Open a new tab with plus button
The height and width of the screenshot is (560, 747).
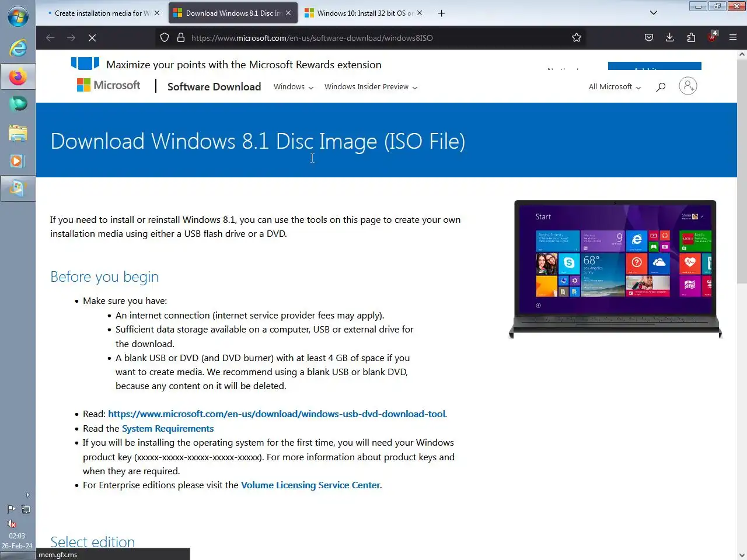pyautogui.click(x=442, y=13)
